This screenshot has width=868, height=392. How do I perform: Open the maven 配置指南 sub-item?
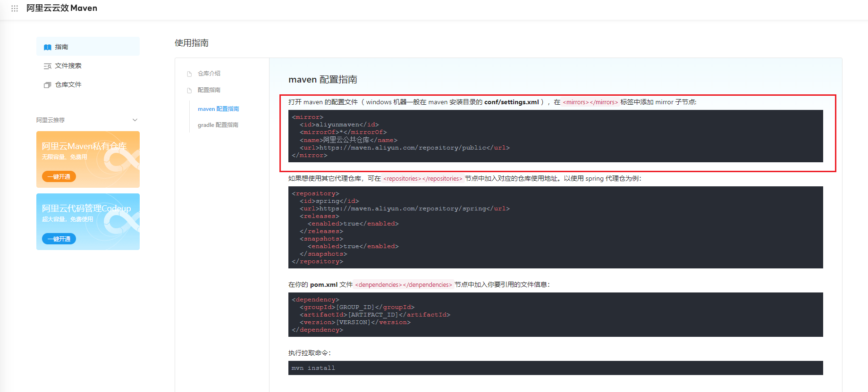point(218,109)
